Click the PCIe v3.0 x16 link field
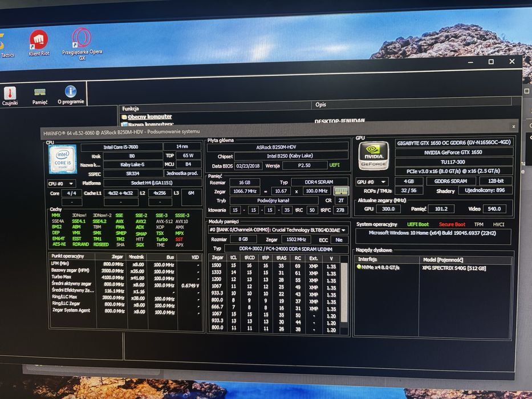 (453, 171)
